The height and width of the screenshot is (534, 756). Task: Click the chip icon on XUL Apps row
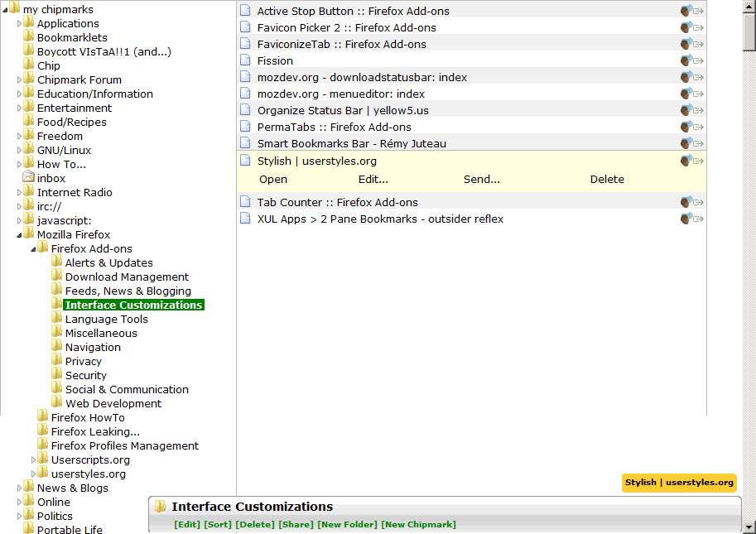(x=686, y=219)
